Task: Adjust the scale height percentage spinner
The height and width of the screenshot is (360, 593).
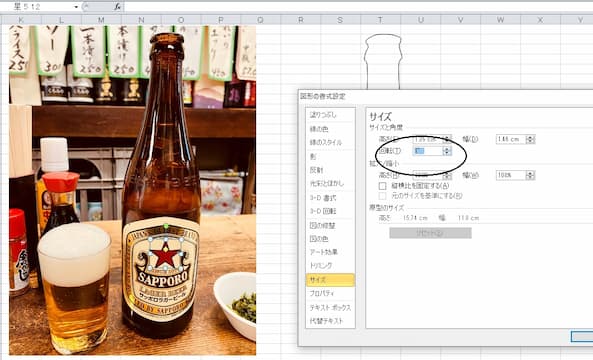Action: pyautogui.click(x=447, y=175)
